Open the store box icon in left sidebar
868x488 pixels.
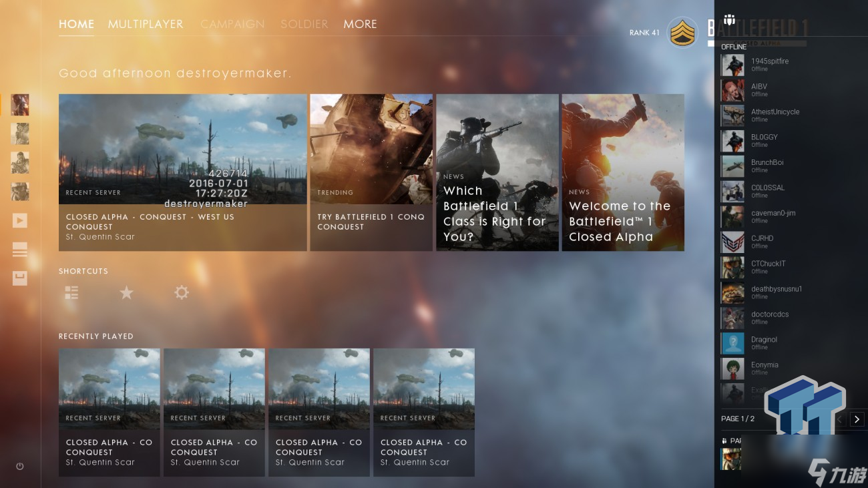click(x=20, y=278)
